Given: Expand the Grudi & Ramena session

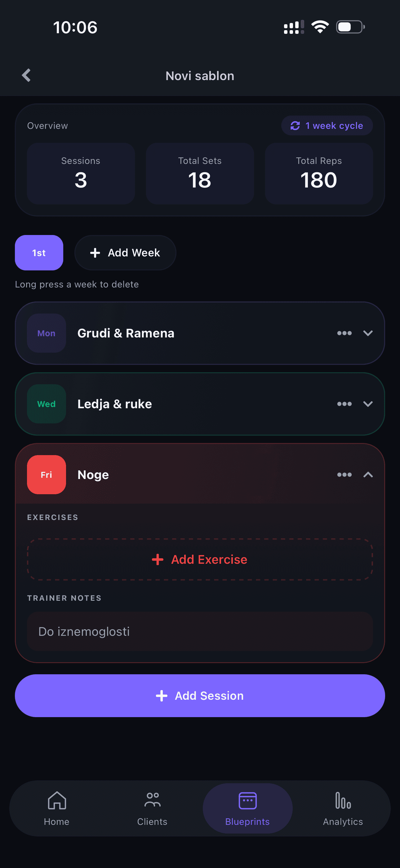Looking at the screenshot, I should coord(368,333).
